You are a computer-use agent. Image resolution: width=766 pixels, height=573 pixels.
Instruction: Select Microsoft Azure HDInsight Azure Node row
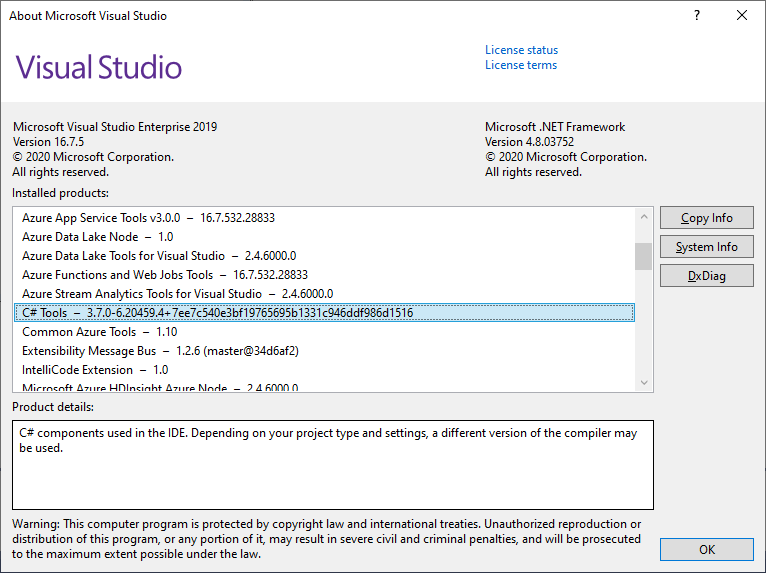click(324, 386)
